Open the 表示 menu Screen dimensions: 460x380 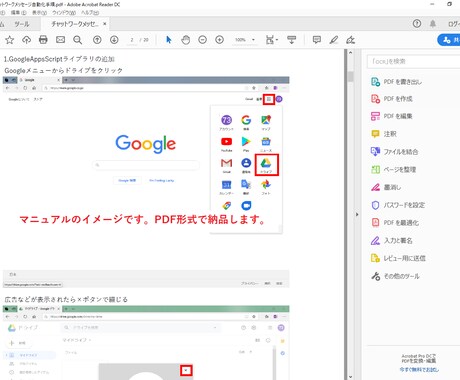pyautogui.click(x=39, y=13)
